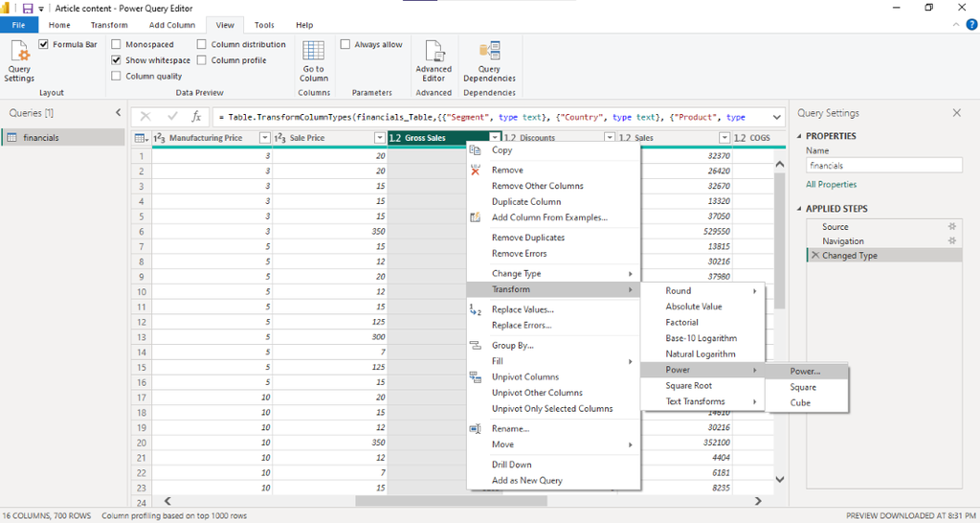Click the gear icon beside Source step
The height and width of the screenshot is (523, 980).
click(951, 227)
